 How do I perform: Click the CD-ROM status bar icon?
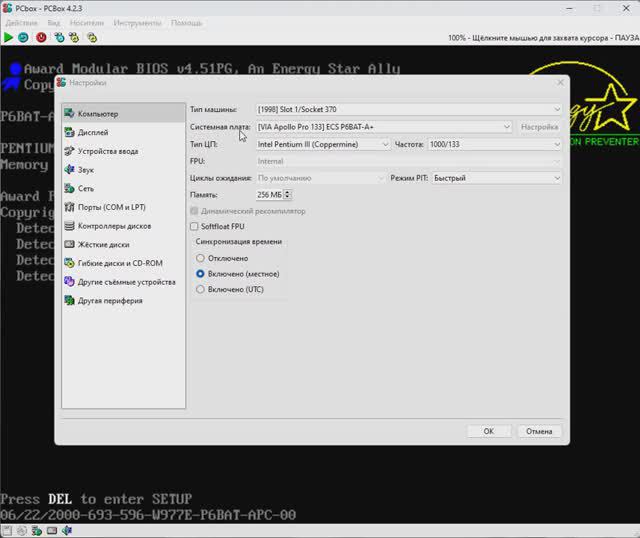click(22, 531)
